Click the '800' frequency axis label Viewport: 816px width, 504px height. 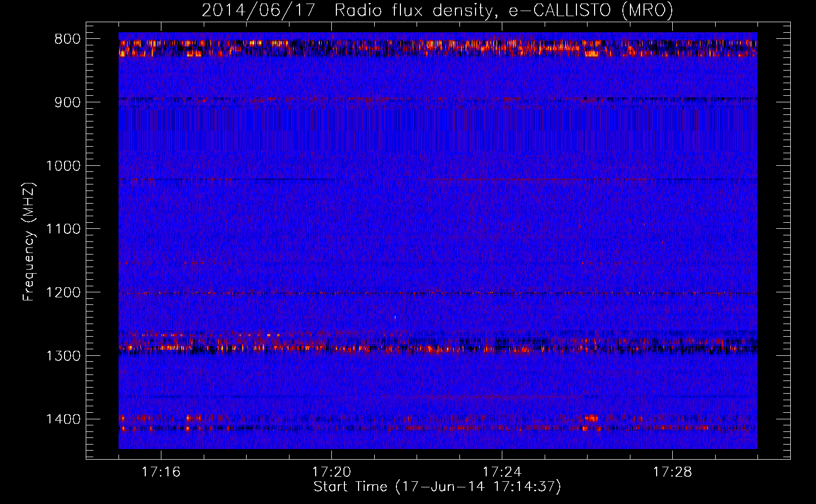point(67,39)
